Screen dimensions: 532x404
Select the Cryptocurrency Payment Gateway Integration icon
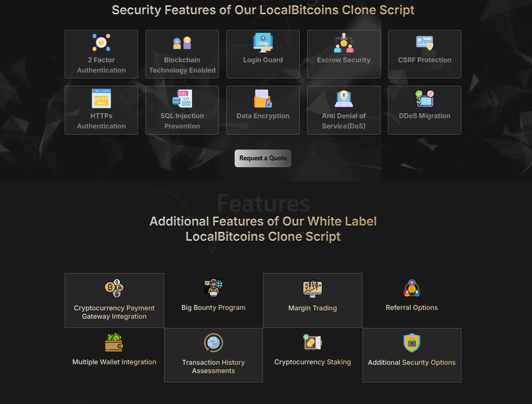tap(114, 288)
